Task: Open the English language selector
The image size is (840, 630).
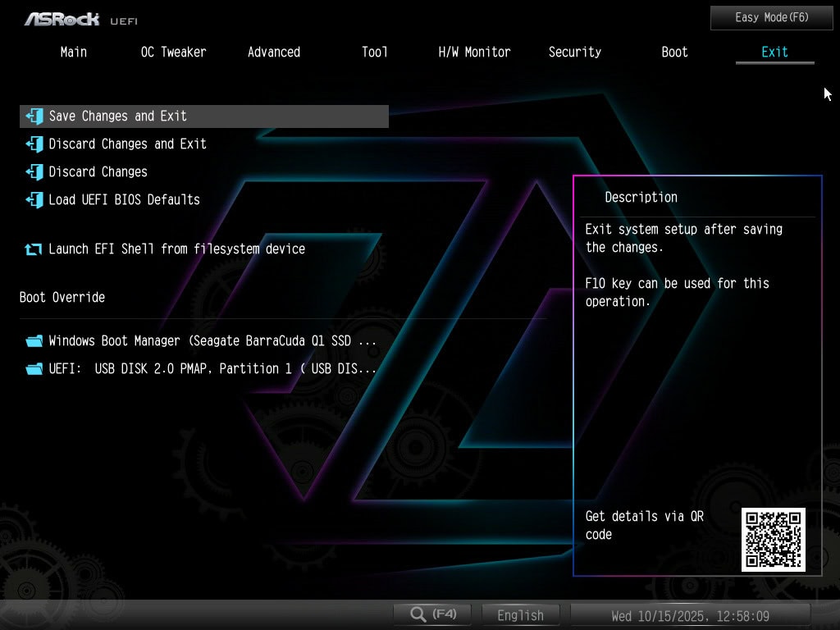Action: pyautogui.click(x=520, y=615)
